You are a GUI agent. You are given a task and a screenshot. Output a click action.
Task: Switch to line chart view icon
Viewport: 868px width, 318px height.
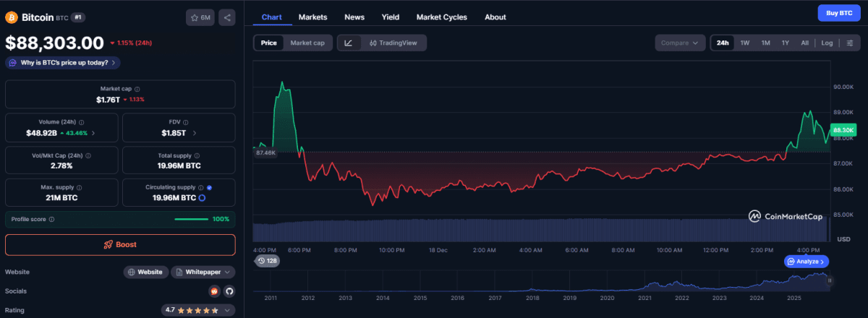coord(349,43)
